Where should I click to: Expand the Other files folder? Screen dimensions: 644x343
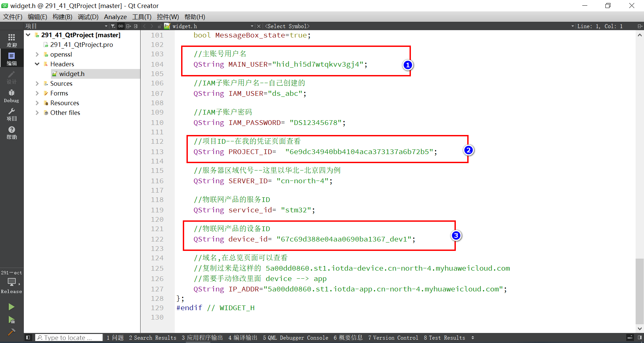pos(37,113)
